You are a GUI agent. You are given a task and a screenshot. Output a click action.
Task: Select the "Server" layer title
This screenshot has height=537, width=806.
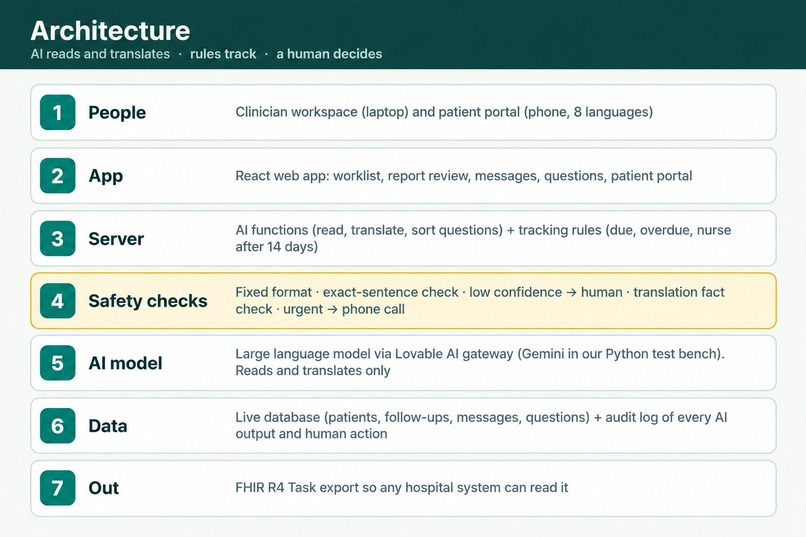click(x=116, y=238)
